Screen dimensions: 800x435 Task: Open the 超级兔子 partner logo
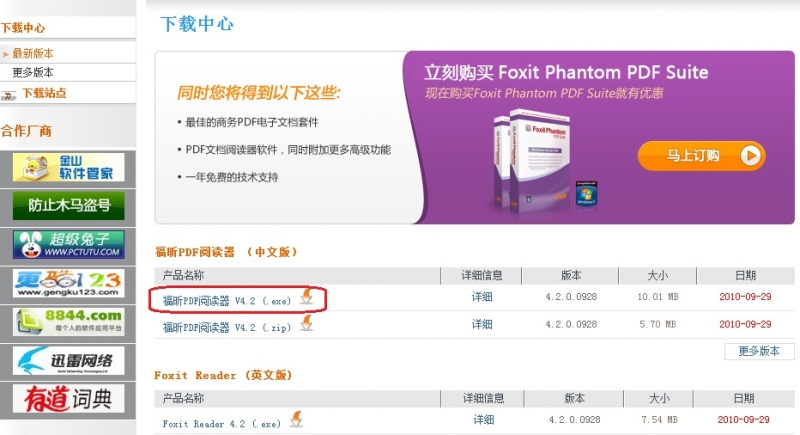point(68,244)
